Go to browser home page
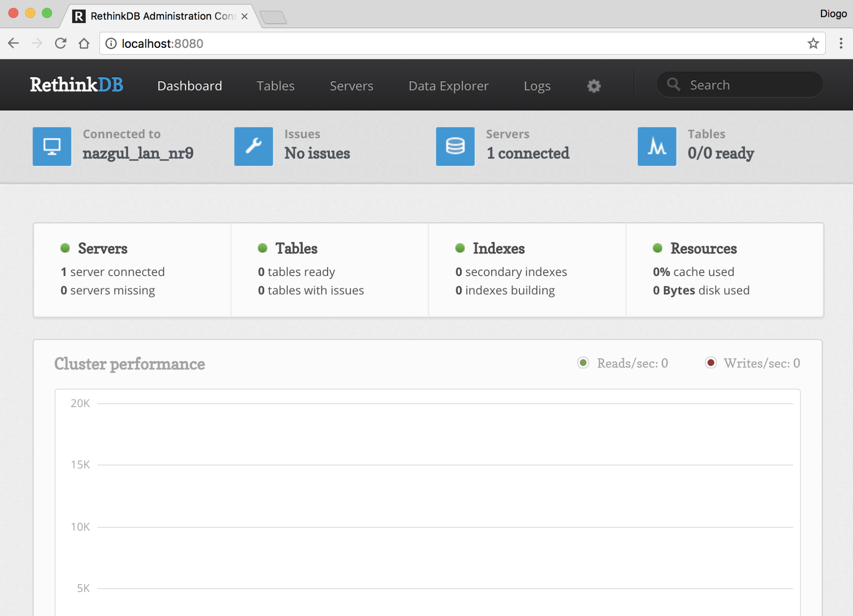This screenshot has width=853, height=616. [84, 44]
